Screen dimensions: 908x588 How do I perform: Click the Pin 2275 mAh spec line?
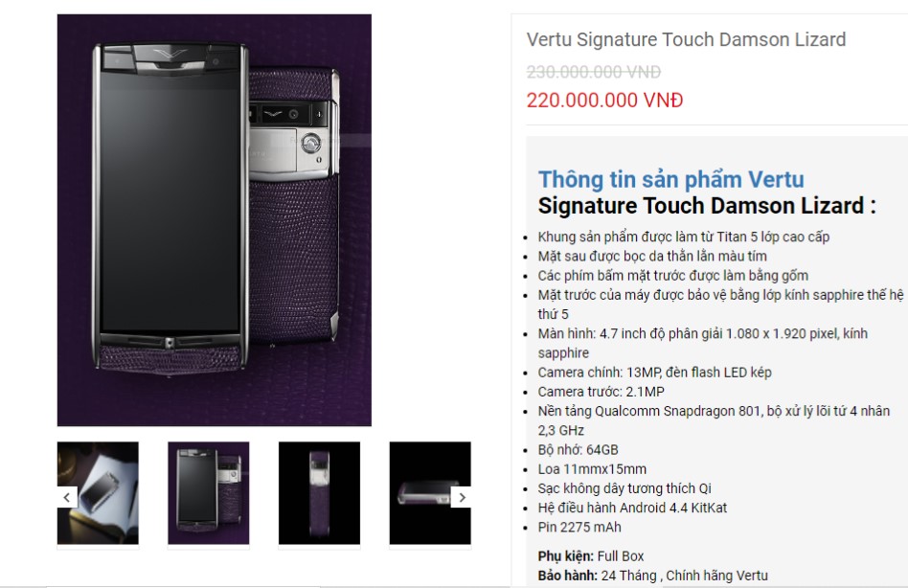click(579, 528)
